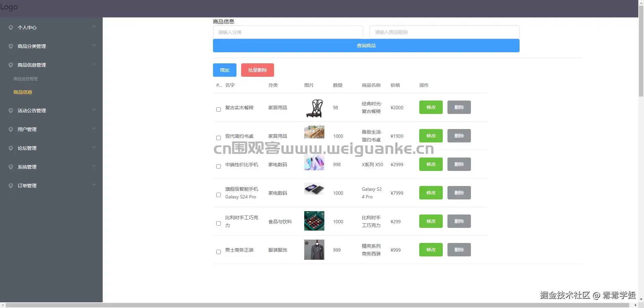Click 删除 for 复古实木餐椅
Screen dimensions: 644x308
tap(459, 107)
